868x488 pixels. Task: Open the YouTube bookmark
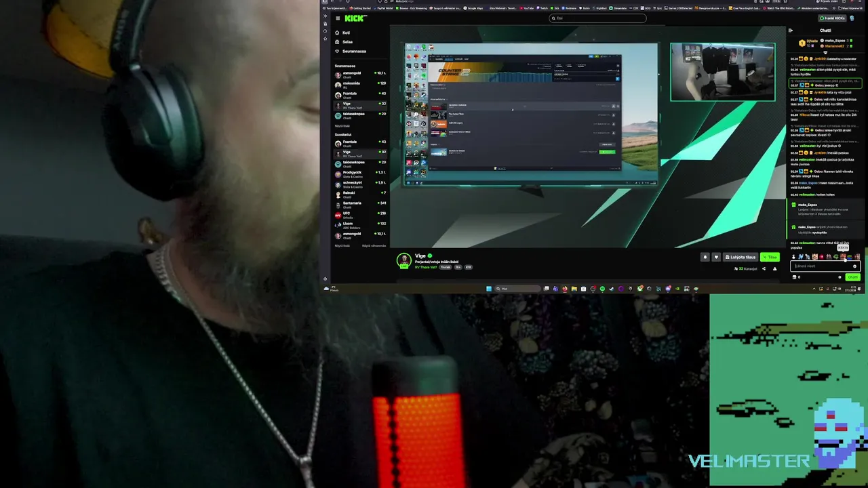coord(527,8)
